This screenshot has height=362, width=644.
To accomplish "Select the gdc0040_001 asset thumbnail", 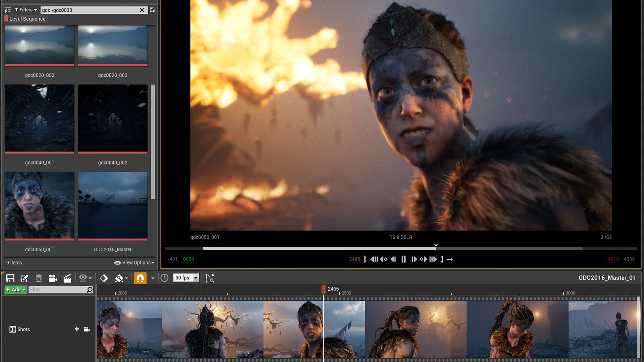I will tap(40, 119).
